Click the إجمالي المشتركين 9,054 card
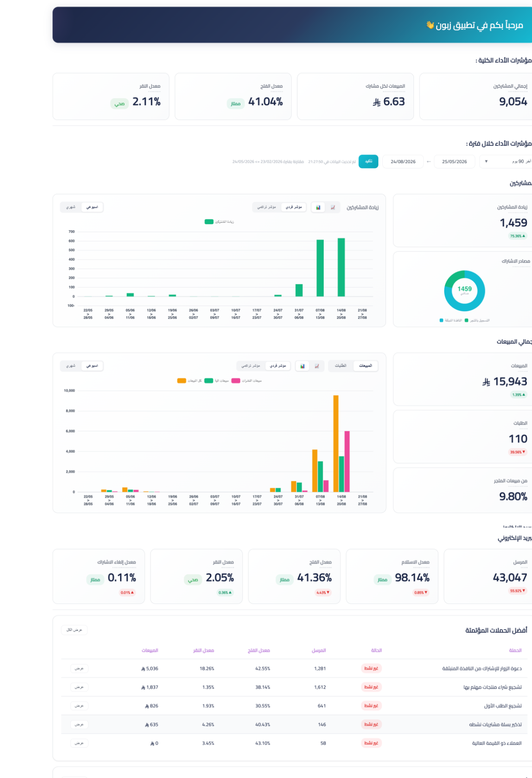This screenshot has height=778, width=532. pos(475,96)
